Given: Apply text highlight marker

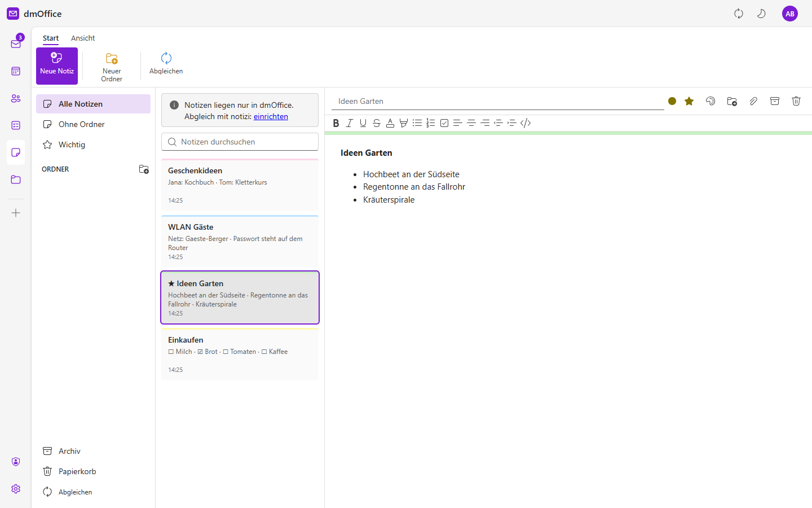Looking at the screenshot, I should [x=404, y=123].
